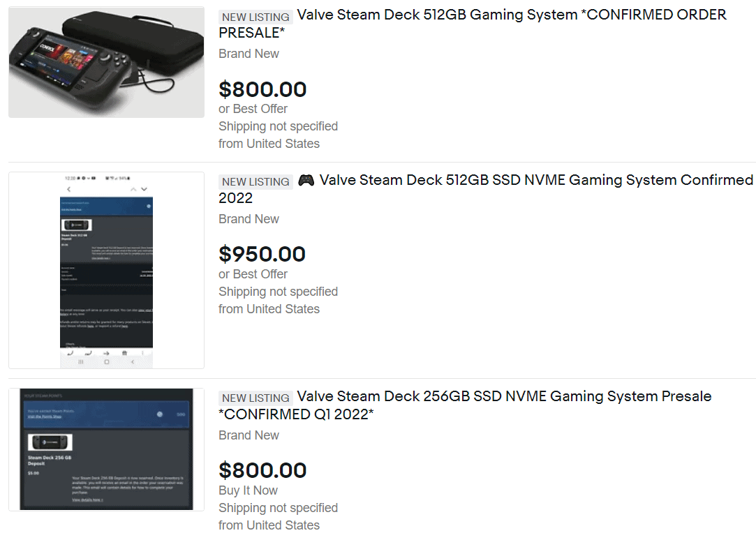Click the NEW LISTING badge on the second item
Screen dimensions: 756x533
pyautogui.click(x=255, y=181)
